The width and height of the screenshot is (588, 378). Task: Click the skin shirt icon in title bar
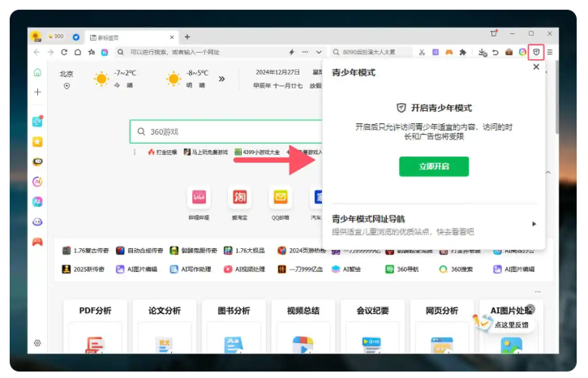[494, 33]
